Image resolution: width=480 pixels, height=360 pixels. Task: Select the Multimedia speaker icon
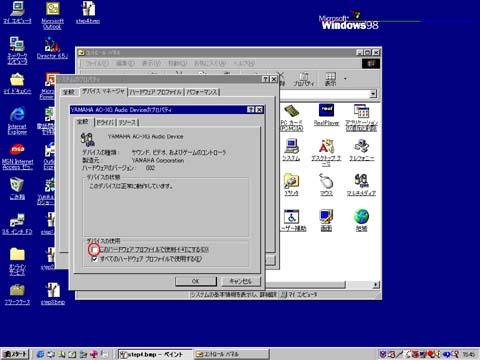pyautogui.click(x=361, y=181)
